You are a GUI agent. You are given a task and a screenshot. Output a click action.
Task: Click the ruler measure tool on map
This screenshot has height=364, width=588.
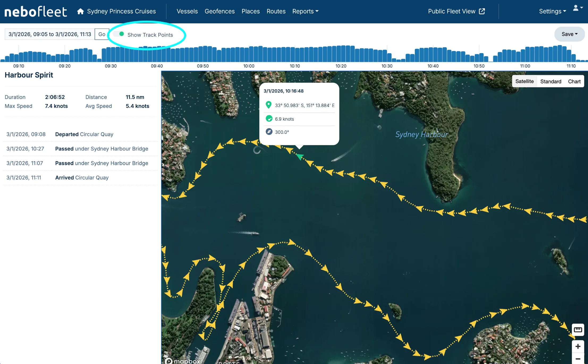(x=578, y=330)
